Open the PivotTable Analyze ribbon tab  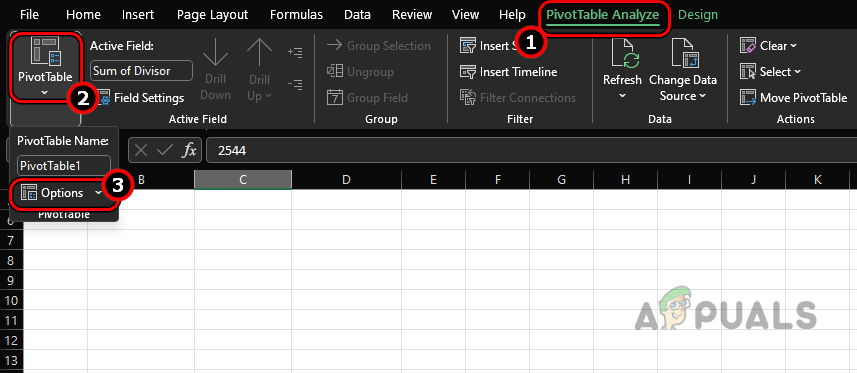(x=603, y=15)
